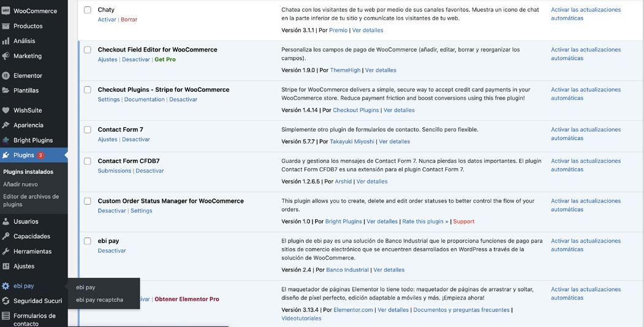Click the Análisis chart icon

click(x=6, y=41)
